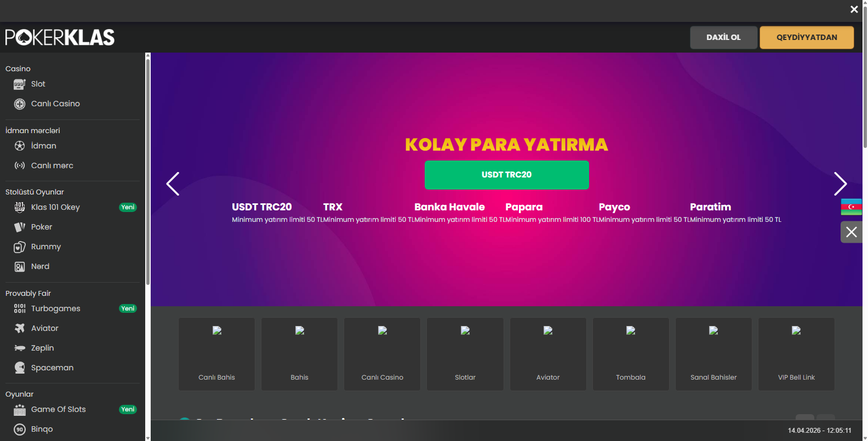Image resolution: width=868 pixels, height=441 pixels.
Task: Click the KOLAY PARA YATIRMA banner title
Action: [x=507, y=145]
